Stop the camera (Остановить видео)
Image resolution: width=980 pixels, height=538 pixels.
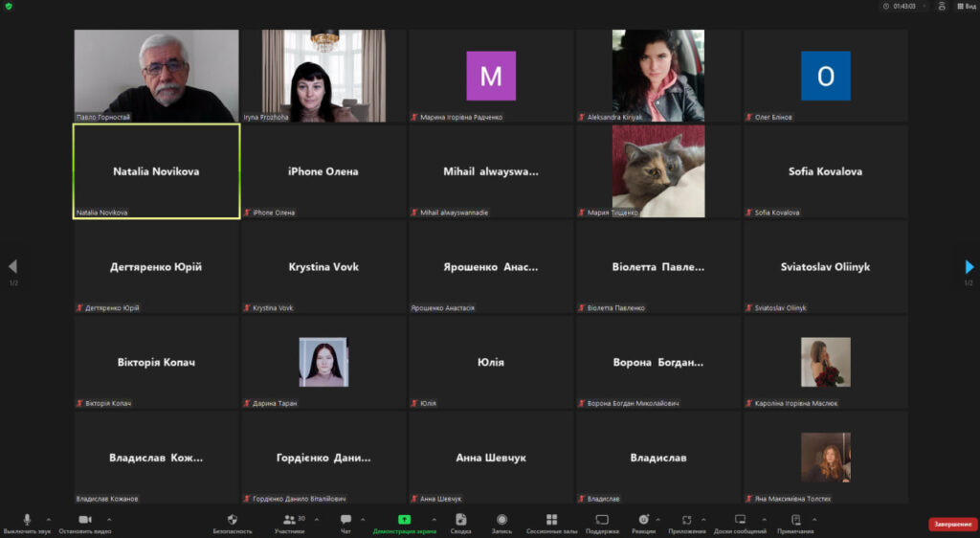84,520
